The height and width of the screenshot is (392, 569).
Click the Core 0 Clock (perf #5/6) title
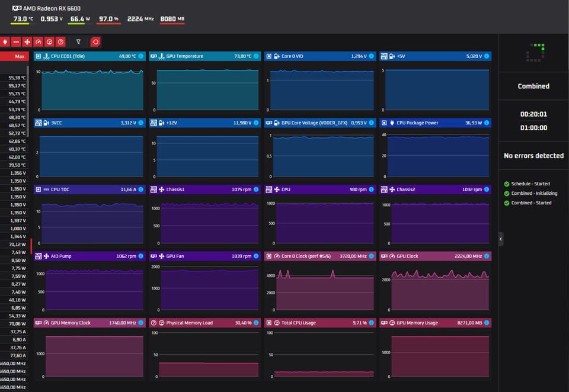[306, 256]
